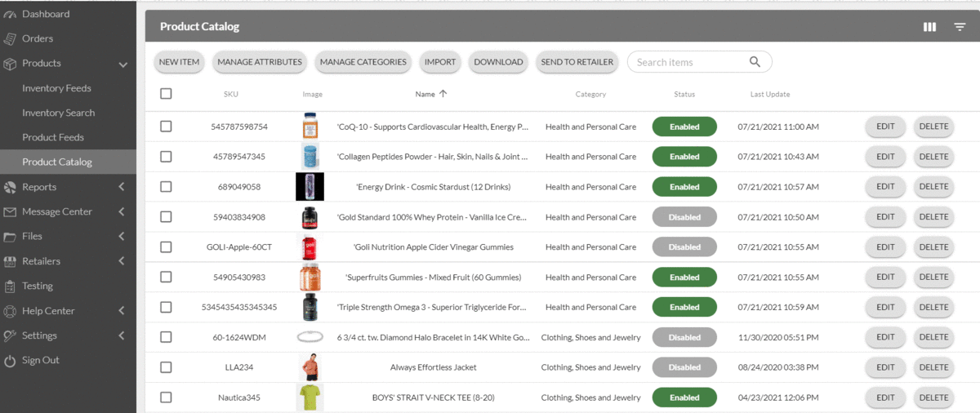Click the column layout icon in header
Viewport: 980px width, 413px height.
pos(929,27)
